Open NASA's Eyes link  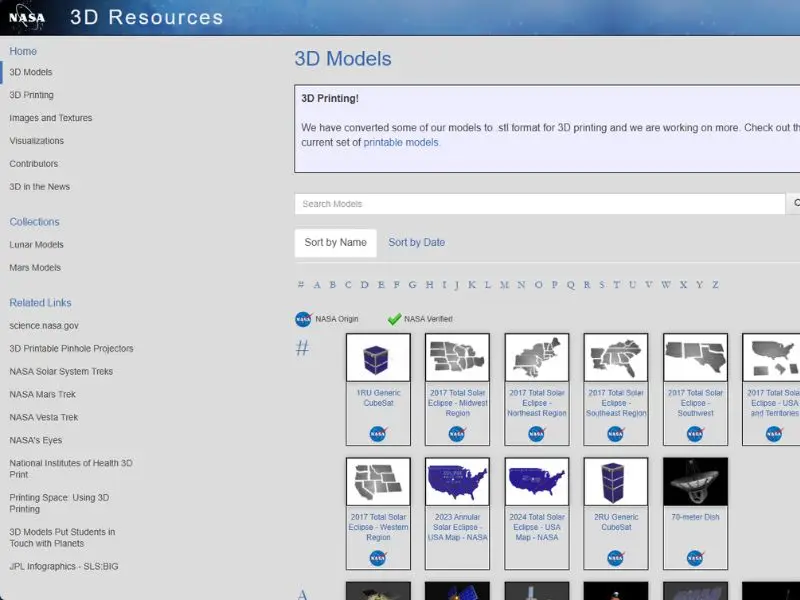coord(36,440)
